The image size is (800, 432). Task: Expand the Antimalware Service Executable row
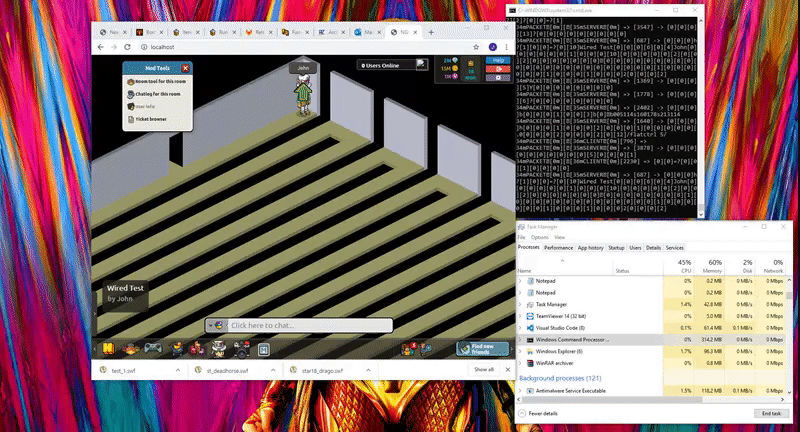point(520,391)
